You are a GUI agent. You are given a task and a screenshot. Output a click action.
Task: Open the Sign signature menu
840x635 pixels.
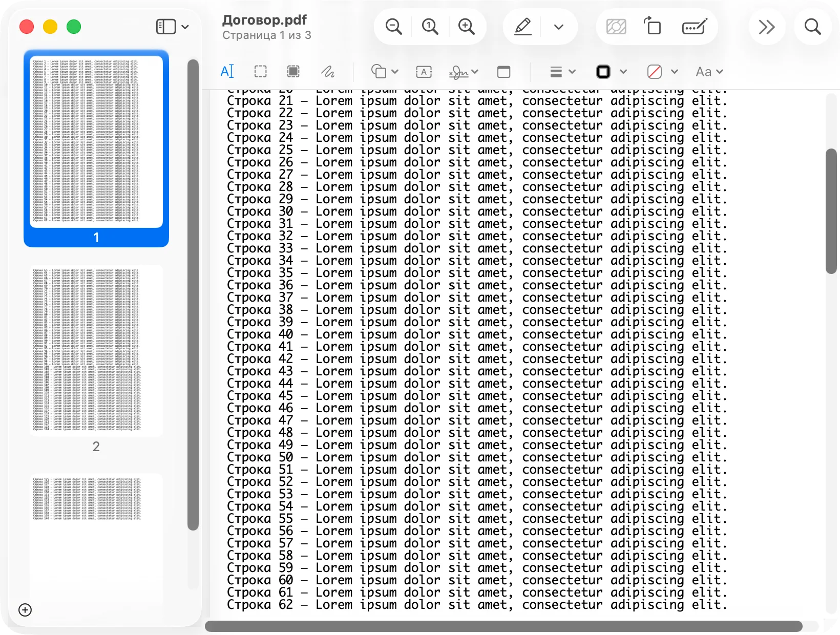[x=464, y=72]
